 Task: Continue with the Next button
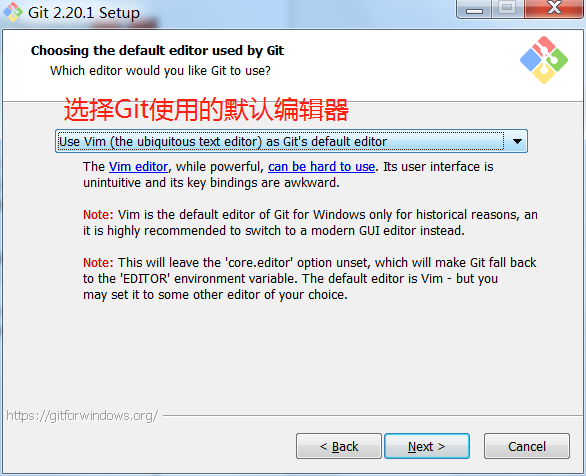tap(427, 446)
